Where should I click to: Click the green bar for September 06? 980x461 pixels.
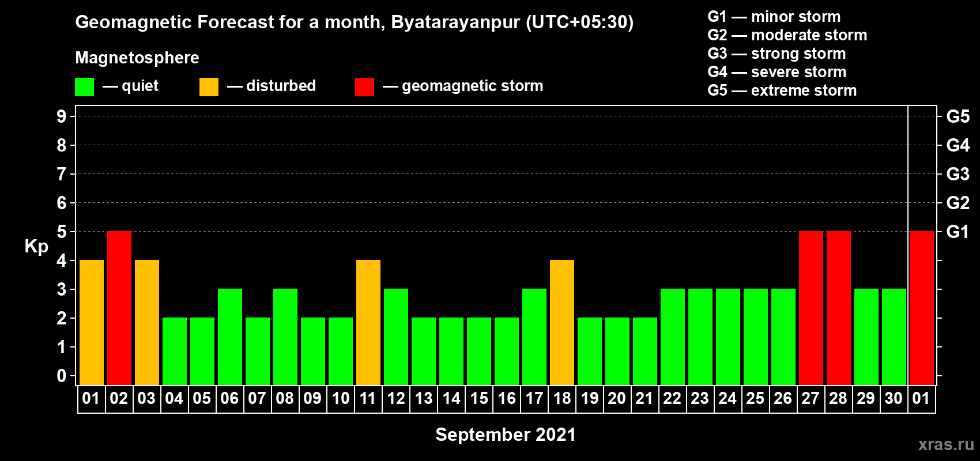pyautogui.click(x=230, y=337)
